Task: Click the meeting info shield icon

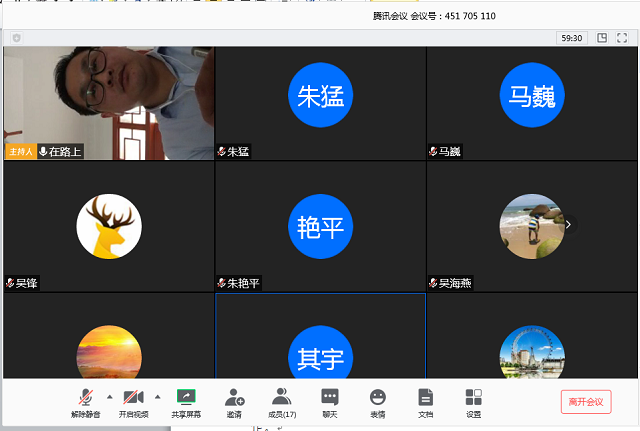Action: click(x=16, y=38)
